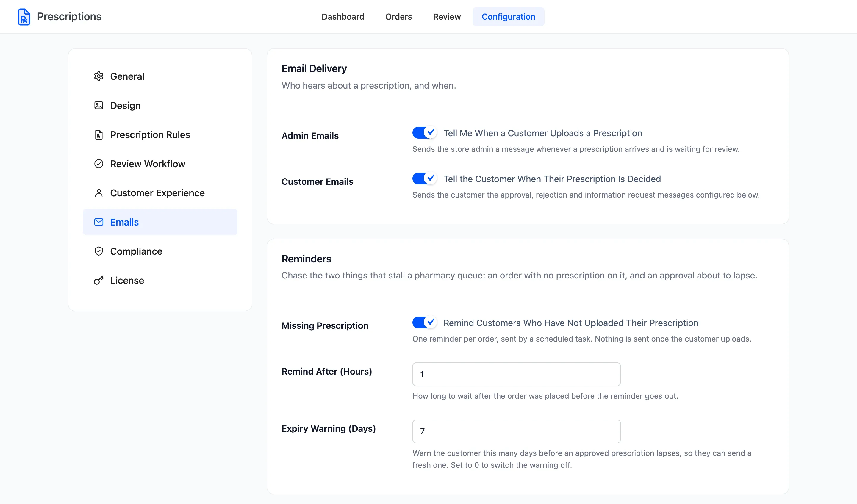The height and width of the screenshot is (504, 857).
Task: Switch to the Orders tab
Action: point(398,17)
